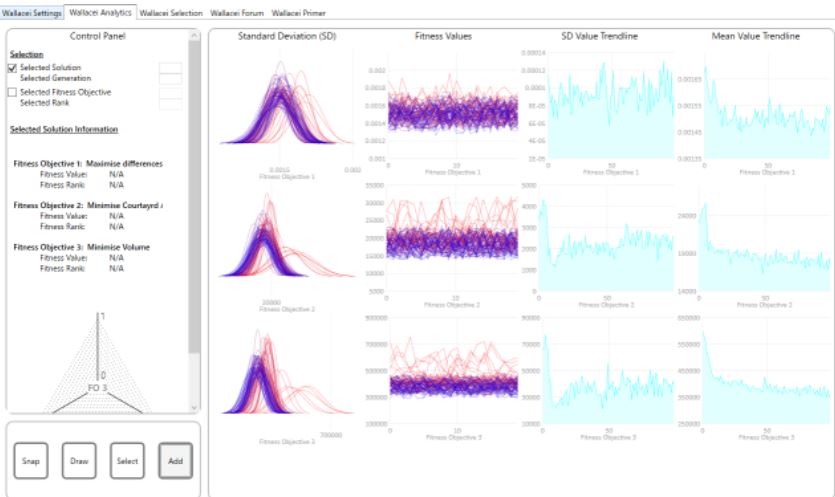Open the Wallacei Selection tab

click(x=171, y=12)
